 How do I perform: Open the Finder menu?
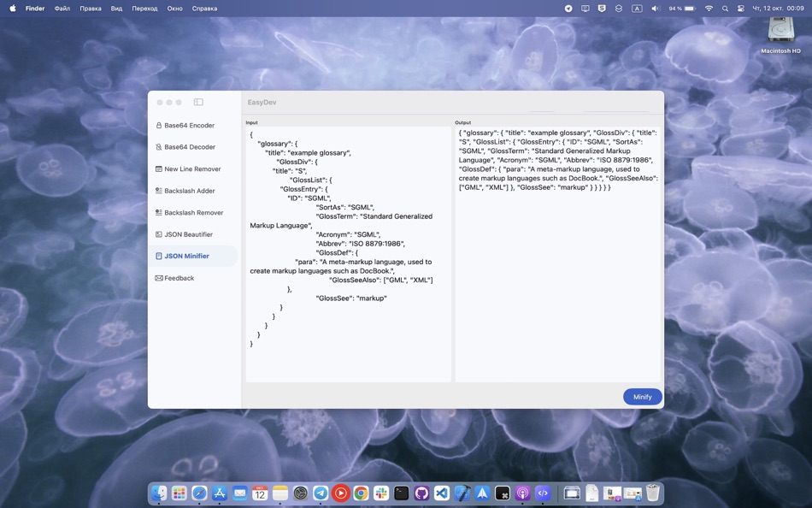(35, 9)
